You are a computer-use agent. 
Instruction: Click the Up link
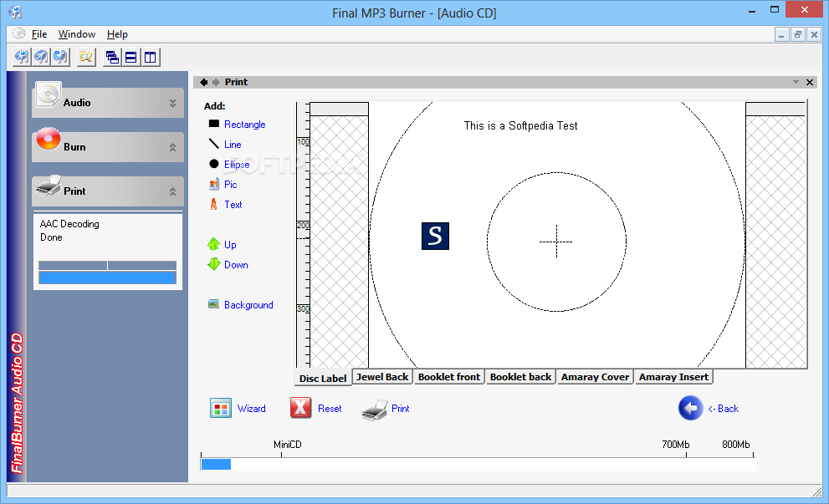(230, 245)
